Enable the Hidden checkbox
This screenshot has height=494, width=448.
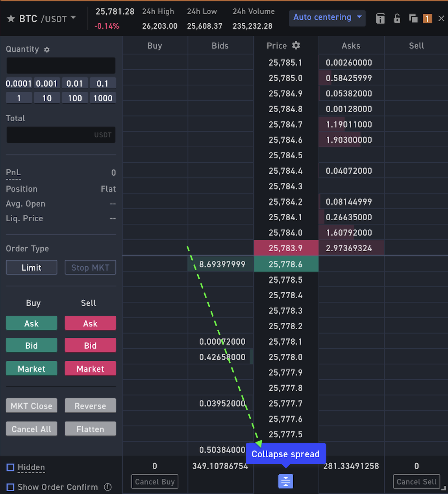[10, 467]
